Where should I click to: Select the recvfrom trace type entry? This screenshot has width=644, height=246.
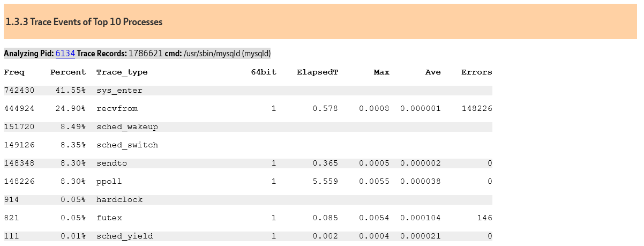[117, 109]
